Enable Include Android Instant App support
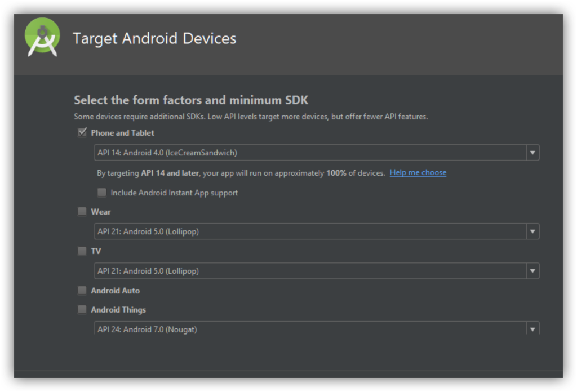The width and height of the screenshot is (577, 392). pyautogui.click(x=101, y=192)
